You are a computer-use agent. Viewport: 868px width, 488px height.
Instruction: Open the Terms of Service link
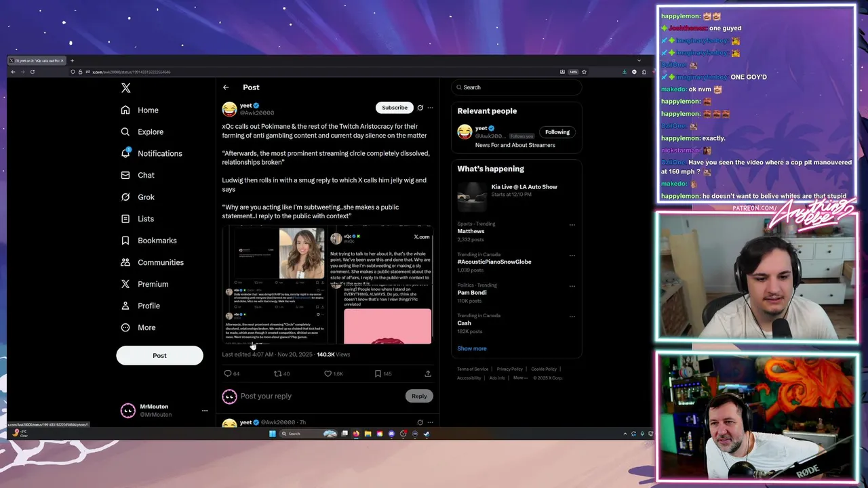tap(473, 369)
